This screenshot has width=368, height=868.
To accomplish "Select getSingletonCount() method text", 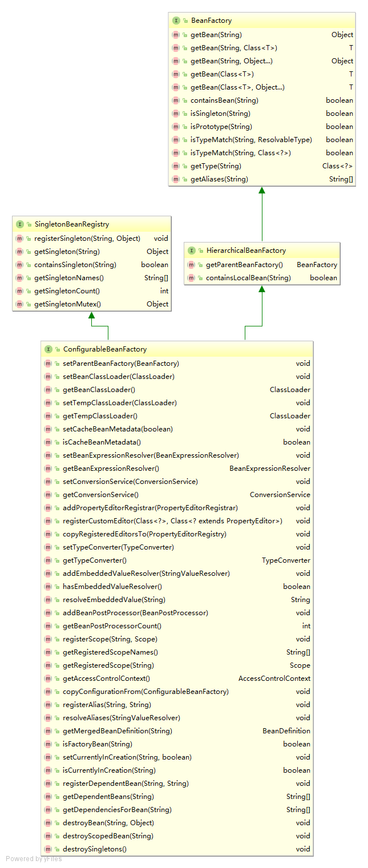I will coord(67,291).
